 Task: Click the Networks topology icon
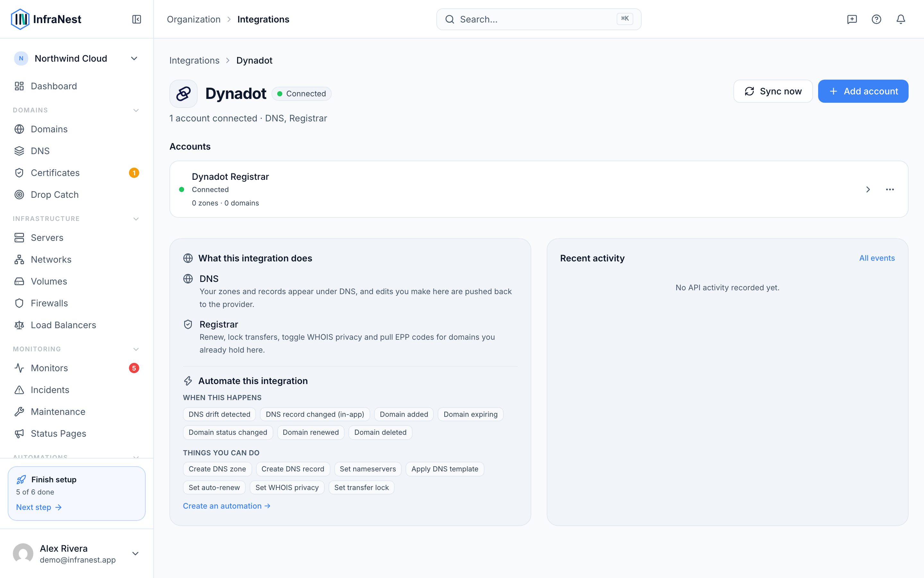(x=19, y=259)
